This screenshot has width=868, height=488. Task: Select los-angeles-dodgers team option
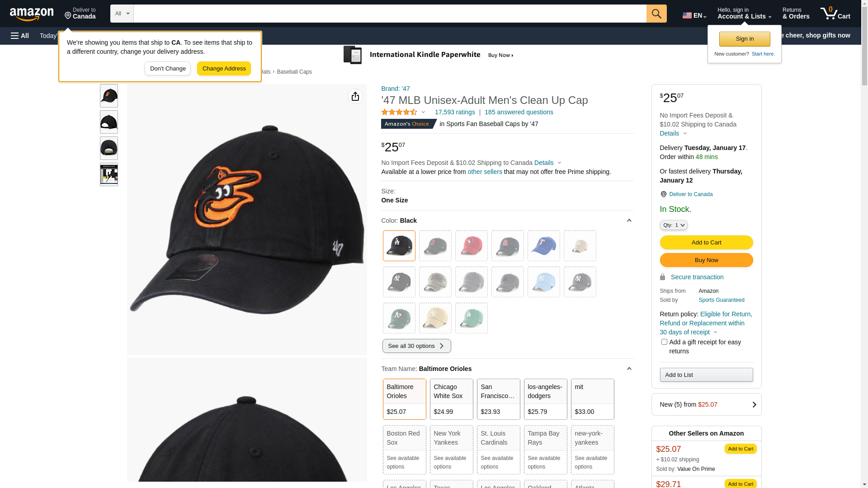pyautogui.click(x=545, y=399)
